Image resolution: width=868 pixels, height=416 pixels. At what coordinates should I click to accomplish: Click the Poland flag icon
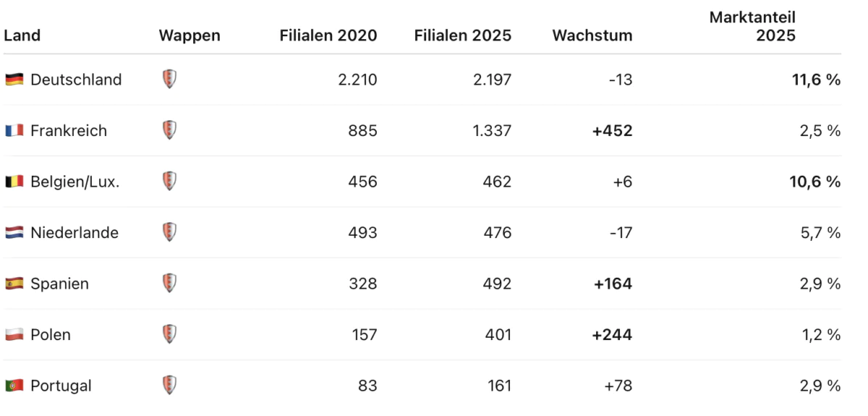click(14, 335)
